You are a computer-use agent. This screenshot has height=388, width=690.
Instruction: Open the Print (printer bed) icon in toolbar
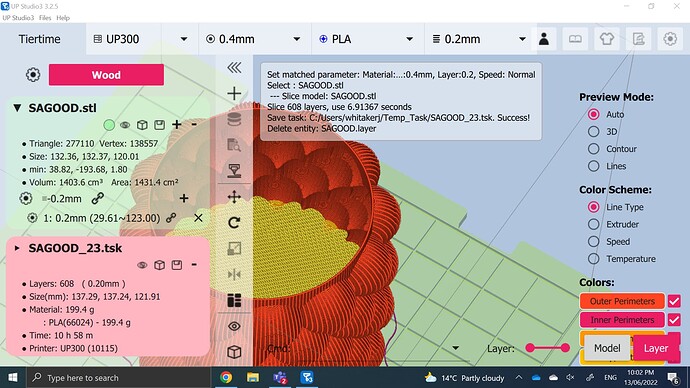[x=234, y=171]
